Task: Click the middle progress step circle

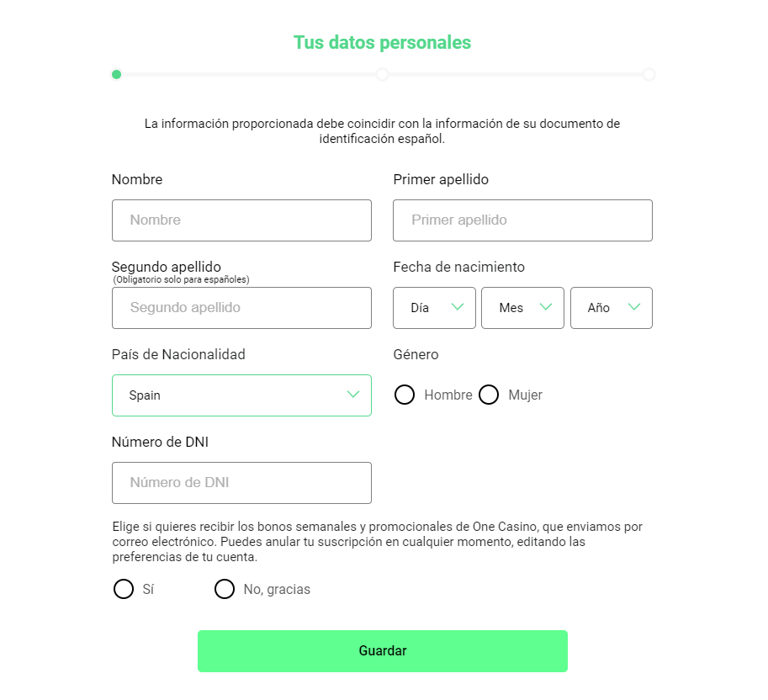Action: [x=382, y=75]
